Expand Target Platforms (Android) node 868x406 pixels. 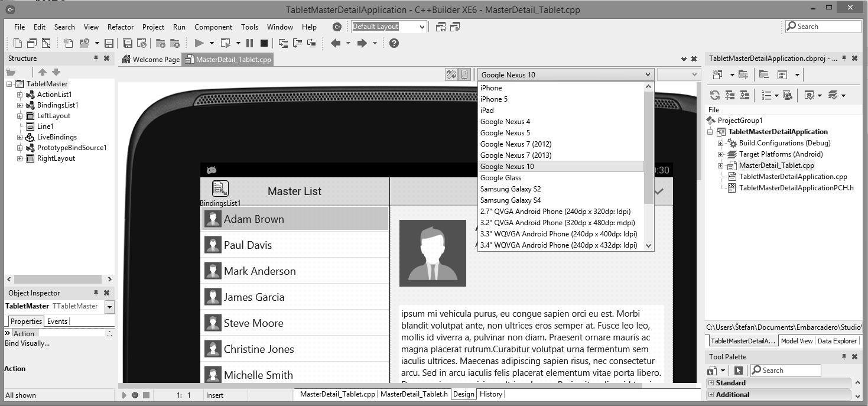click(720, 154)
